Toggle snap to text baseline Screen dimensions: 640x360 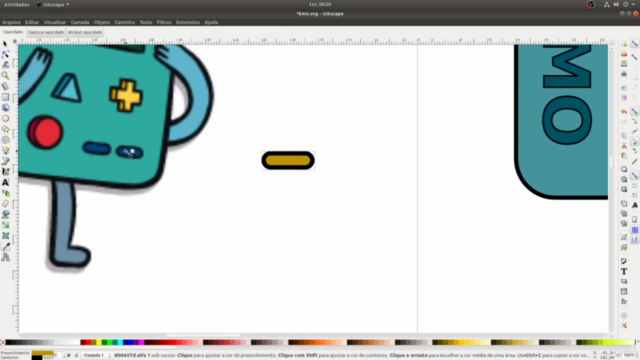[x=635, y=205]
